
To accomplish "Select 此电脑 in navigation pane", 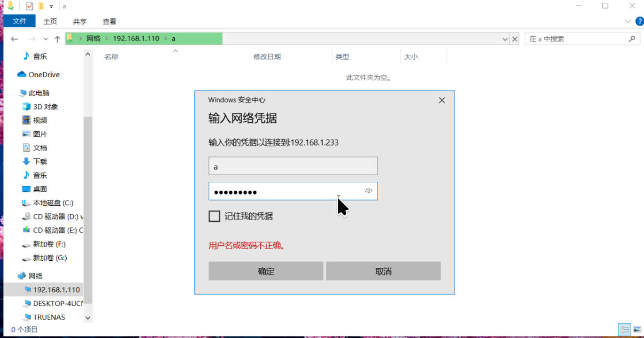I will point(39,93).
